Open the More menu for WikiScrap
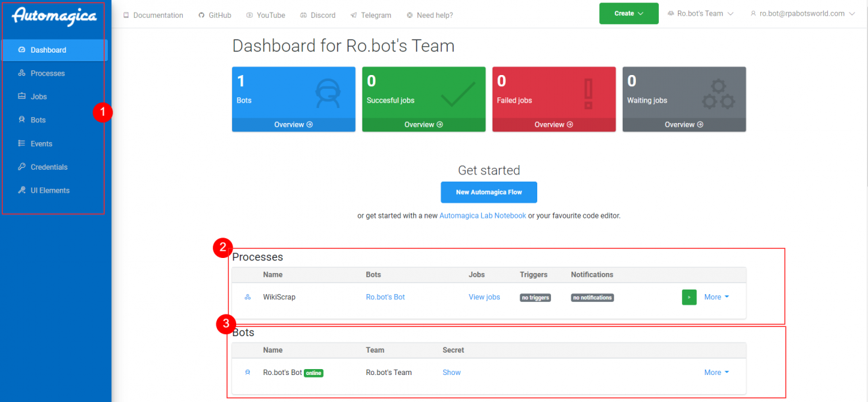 [716, 297]
